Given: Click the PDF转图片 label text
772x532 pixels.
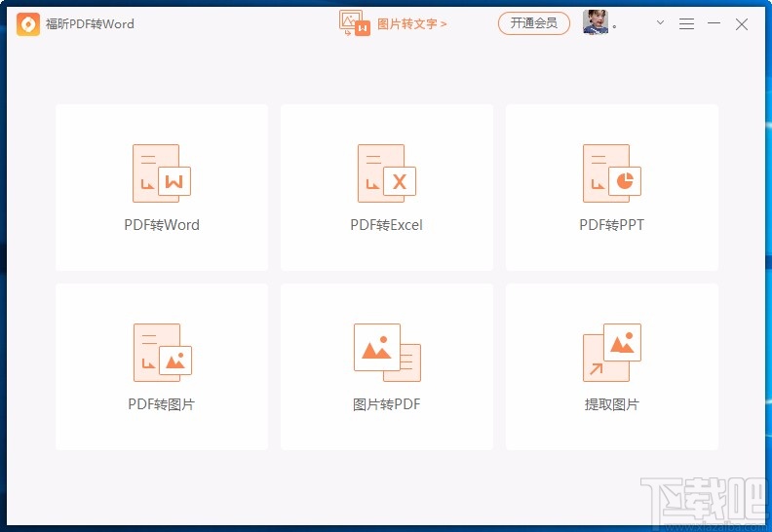Looking at the screenshot, I should pos(162,404).
